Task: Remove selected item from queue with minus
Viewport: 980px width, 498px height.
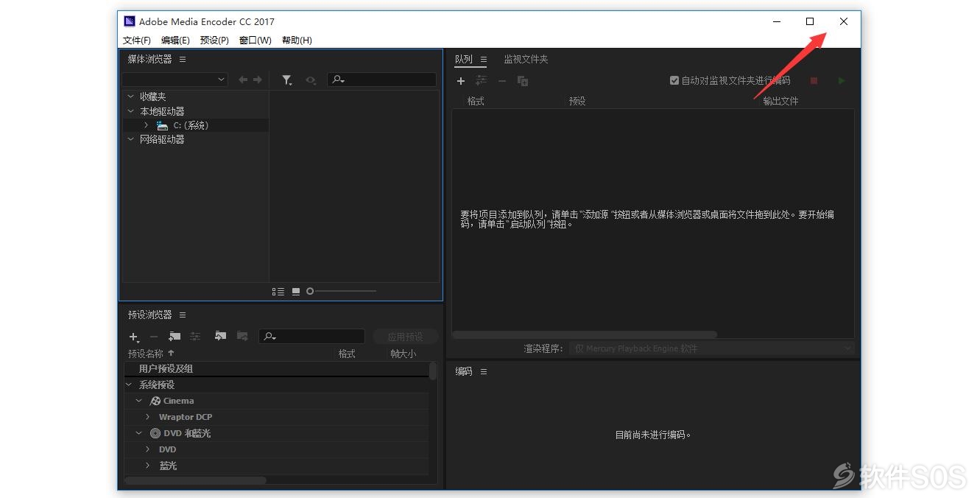Action: 502,81
